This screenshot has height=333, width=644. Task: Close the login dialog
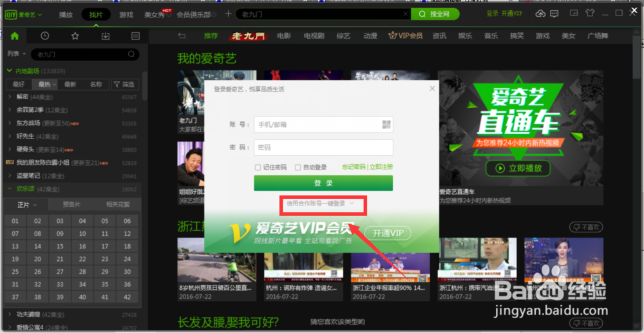[431, 88]
